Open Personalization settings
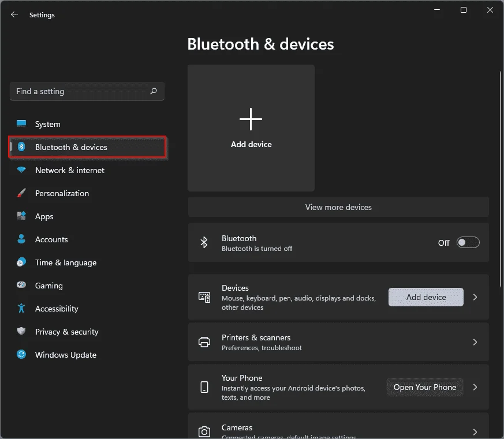Screen dimensions: 504x439 coord(87,193)
